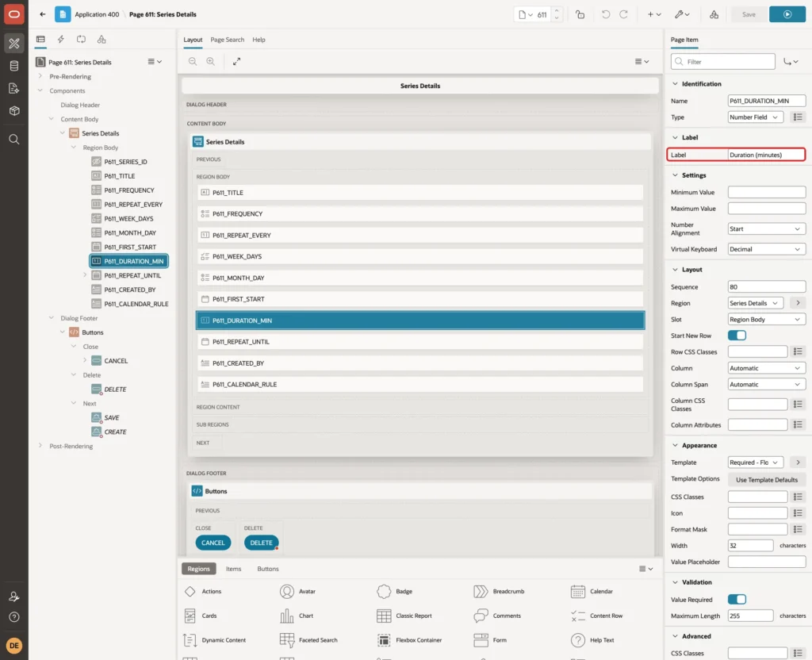Image resolution: width=812 pixels, height=660 pixels.
Task: Go back using the top-left arrow
Action: tap(43, 14)
